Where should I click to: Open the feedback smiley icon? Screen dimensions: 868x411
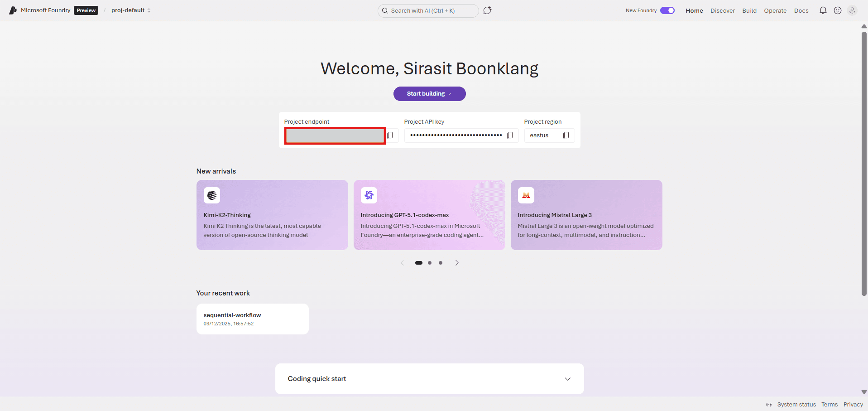point(838,10)
